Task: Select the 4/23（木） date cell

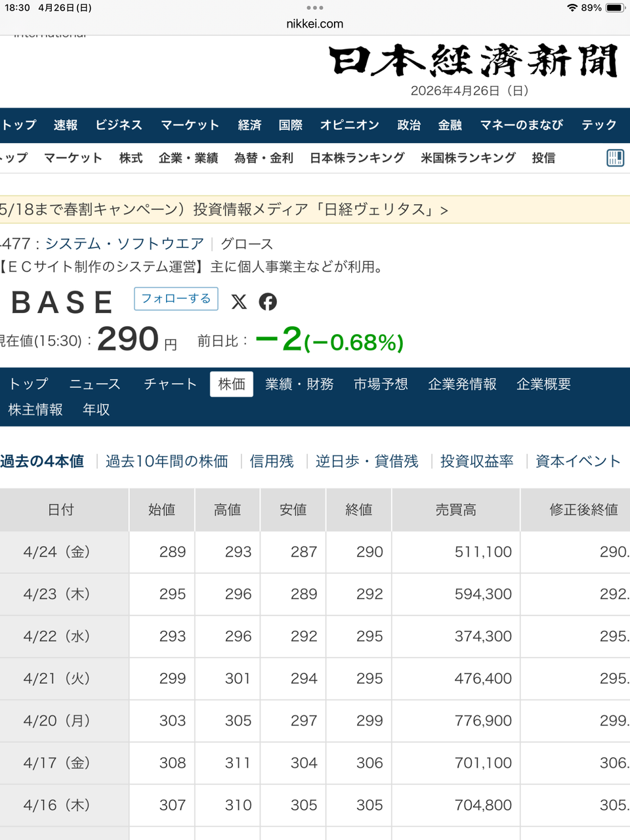Action: pos(64,594)
